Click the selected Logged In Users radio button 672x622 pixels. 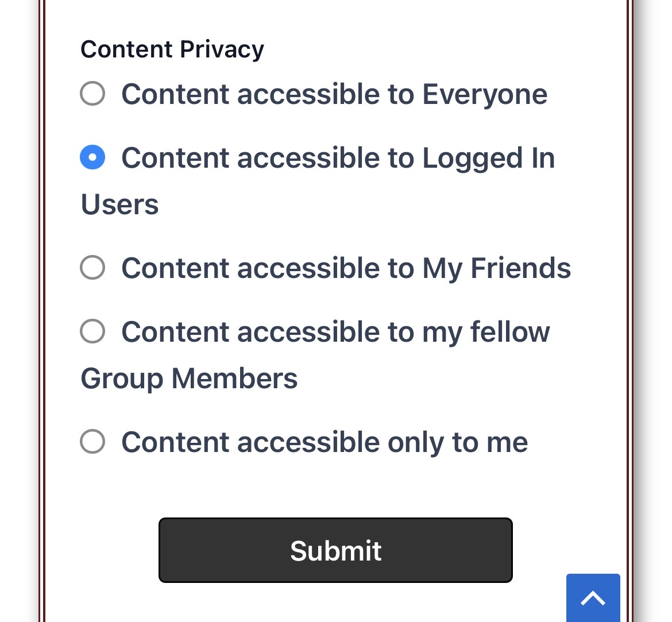click(x=92, y=157)
